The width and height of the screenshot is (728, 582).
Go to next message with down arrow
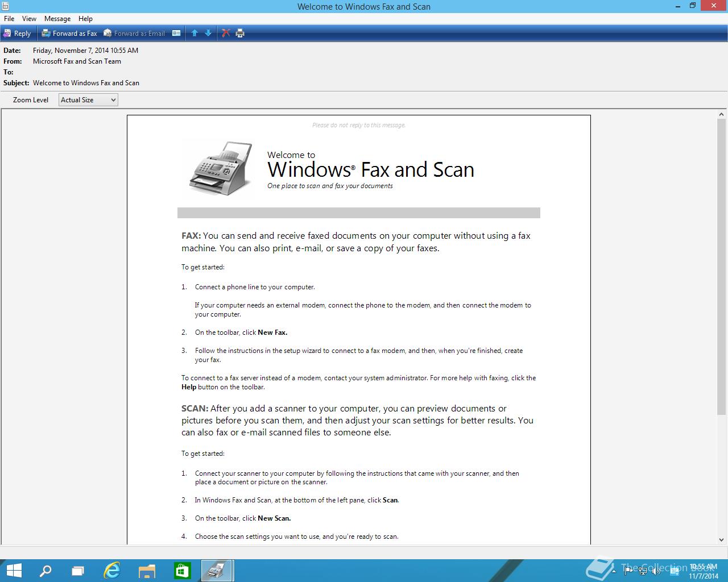coord(208,34)
